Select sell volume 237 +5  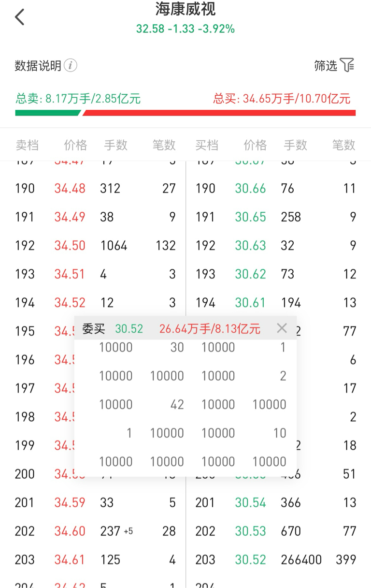pos(116,531)
